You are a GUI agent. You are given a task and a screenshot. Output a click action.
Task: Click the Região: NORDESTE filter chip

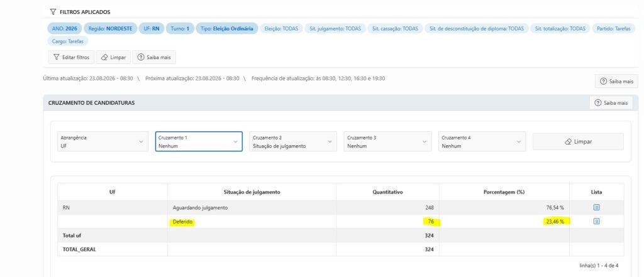[111, 29]
